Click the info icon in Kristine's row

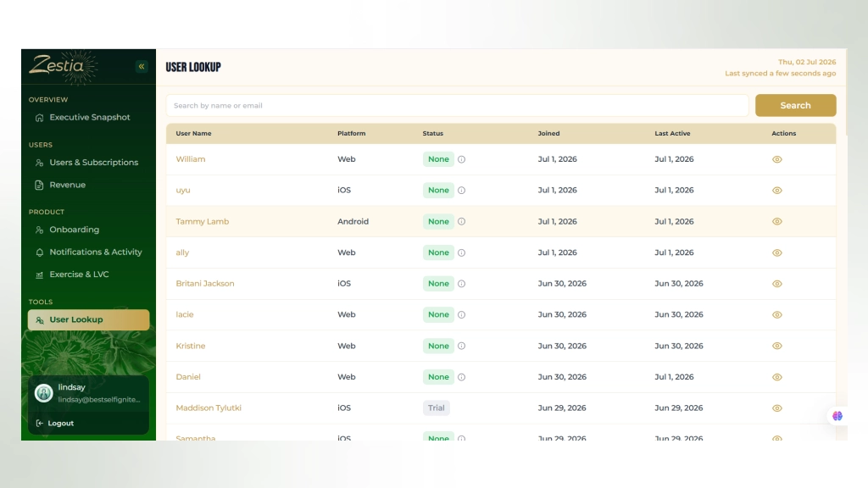(x=462, y=346)
